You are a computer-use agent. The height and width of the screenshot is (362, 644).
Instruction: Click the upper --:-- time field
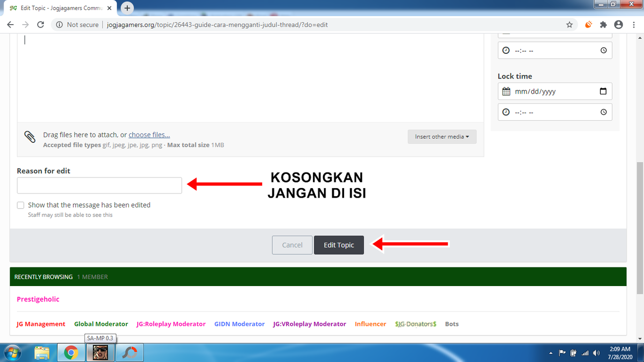[555, 50]
